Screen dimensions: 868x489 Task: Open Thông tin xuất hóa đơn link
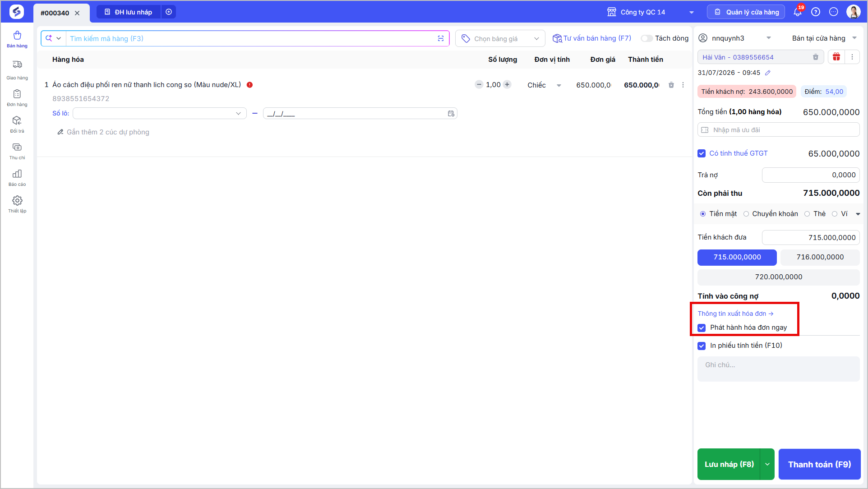[x=735, y=314]
